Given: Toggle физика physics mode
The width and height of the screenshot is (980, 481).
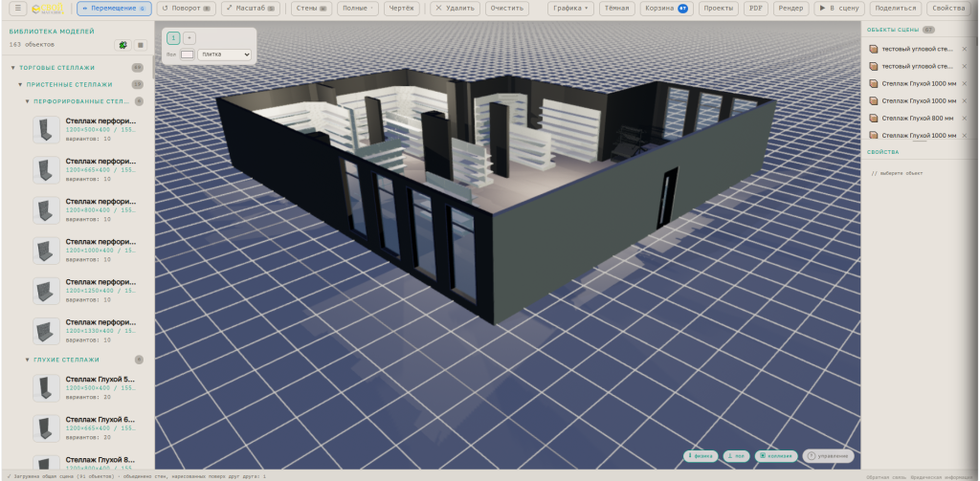Looking at the screenshot, I should [700, 456].
